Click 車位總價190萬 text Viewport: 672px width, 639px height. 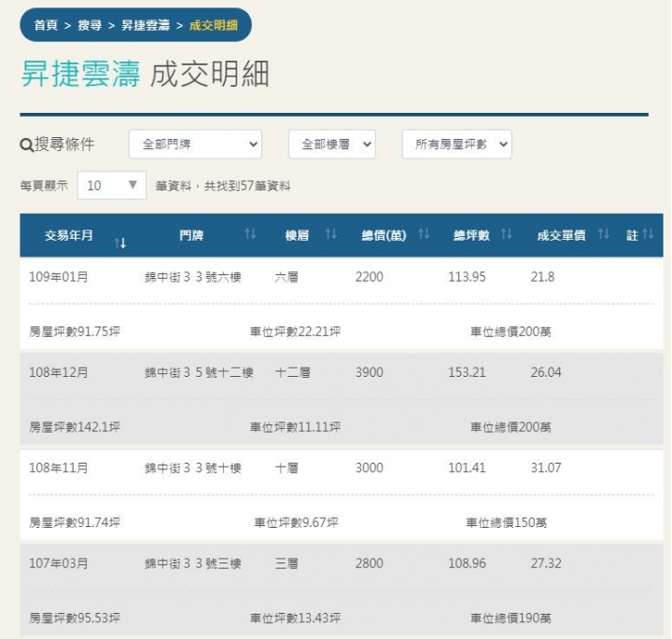point(511,618)
